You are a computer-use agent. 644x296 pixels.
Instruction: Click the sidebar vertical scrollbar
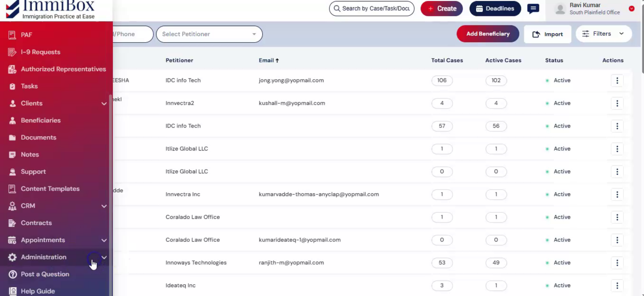point(111,195)
